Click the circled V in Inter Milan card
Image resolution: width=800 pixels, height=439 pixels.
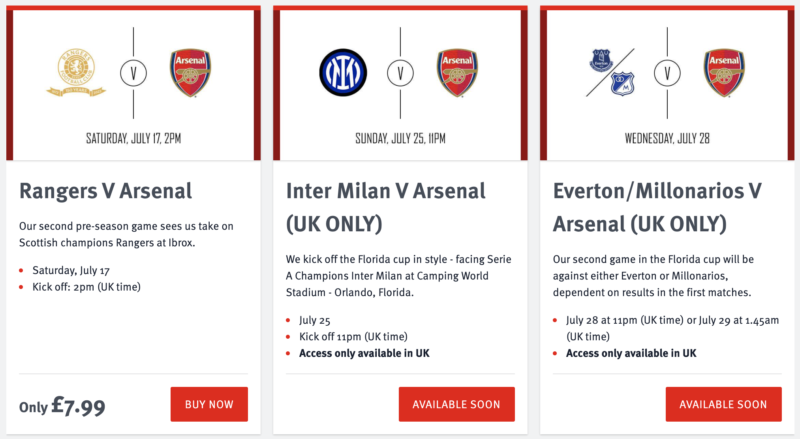(x=400, y=73)
